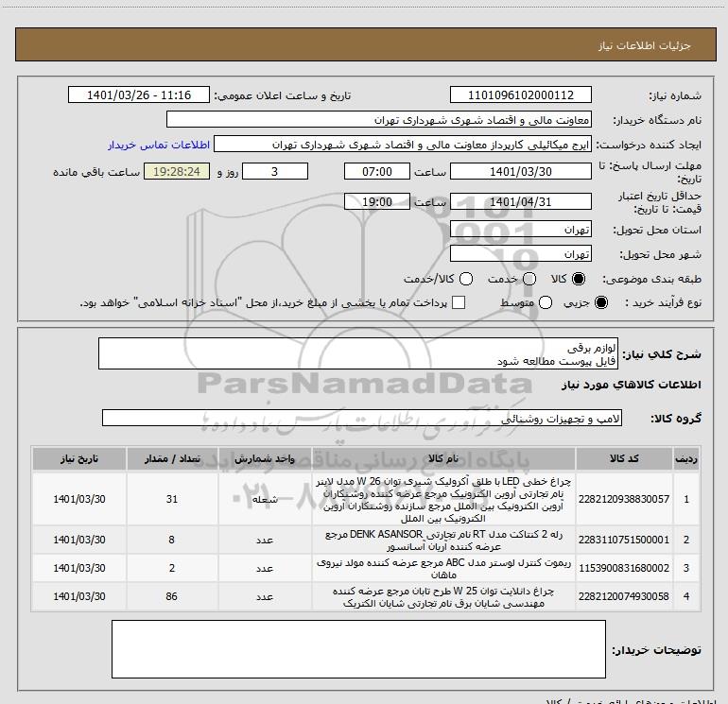
Task: Click the delivery city field تهران
Action: [x=520, y=254]
